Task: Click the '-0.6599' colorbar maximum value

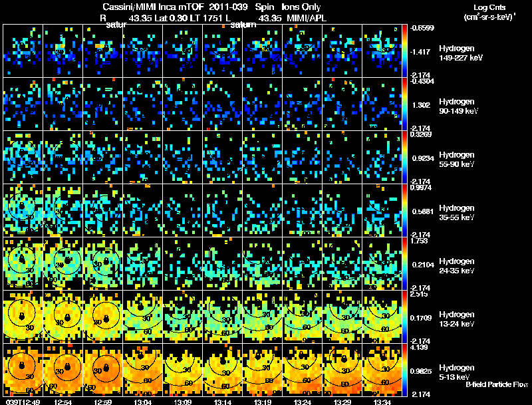Action: (422, 28)
